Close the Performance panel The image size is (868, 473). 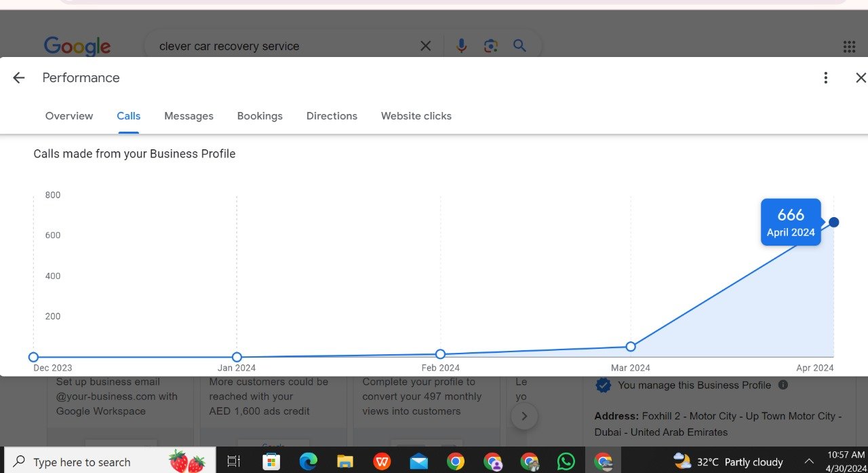861,78
